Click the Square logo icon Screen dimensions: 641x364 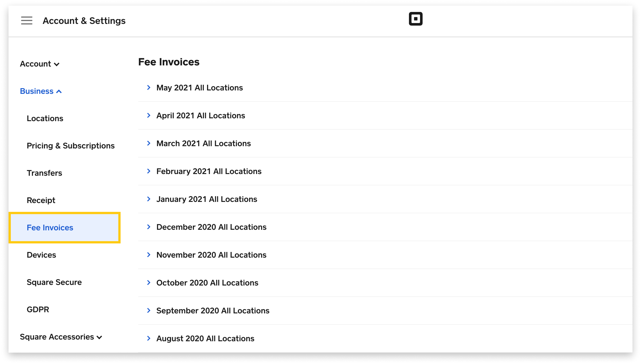(x=415, y=19)
